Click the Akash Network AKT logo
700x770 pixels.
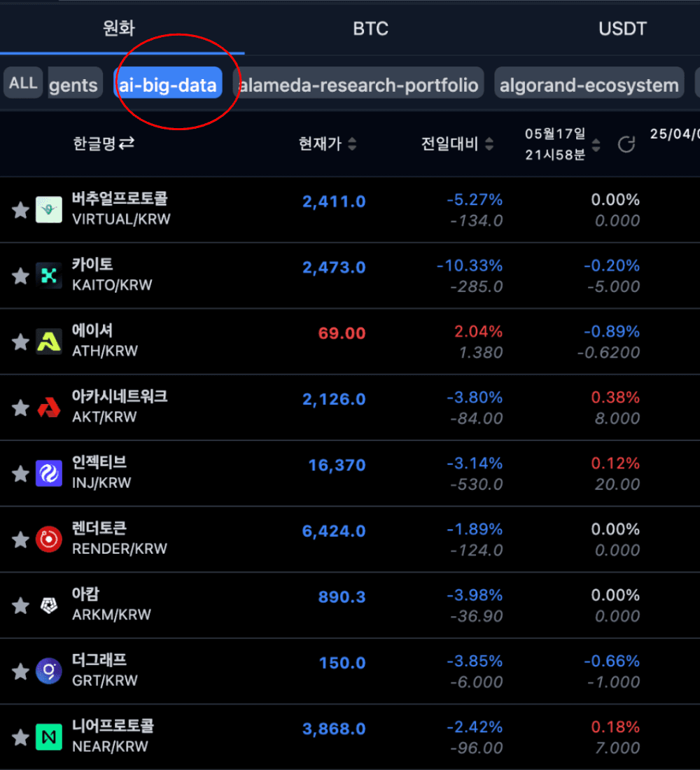49,407
